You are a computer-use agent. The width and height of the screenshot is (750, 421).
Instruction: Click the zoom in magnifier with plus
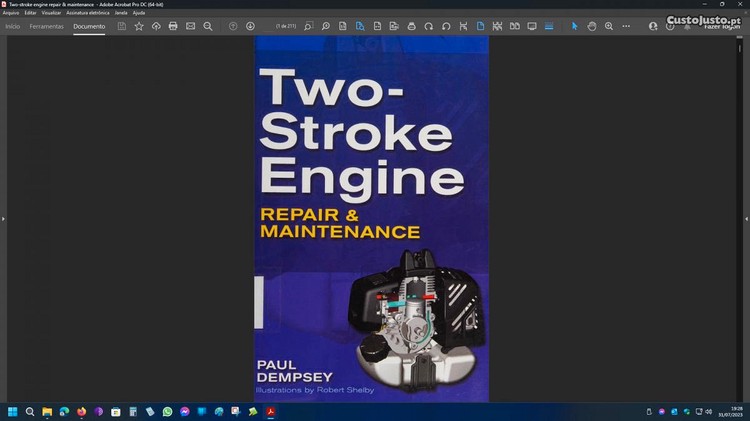point(609,26)
